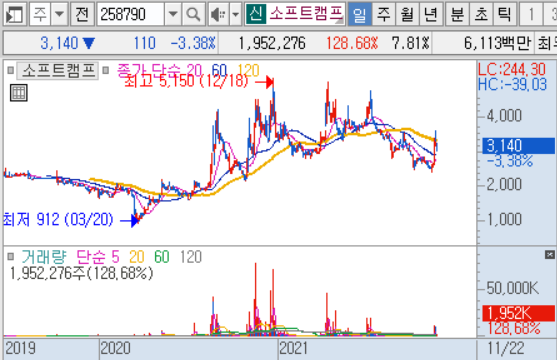Click the 2,000 price axis label
The width and height of the screenshot is (557, 360).
pyautogui.click(x=504, y=184)
